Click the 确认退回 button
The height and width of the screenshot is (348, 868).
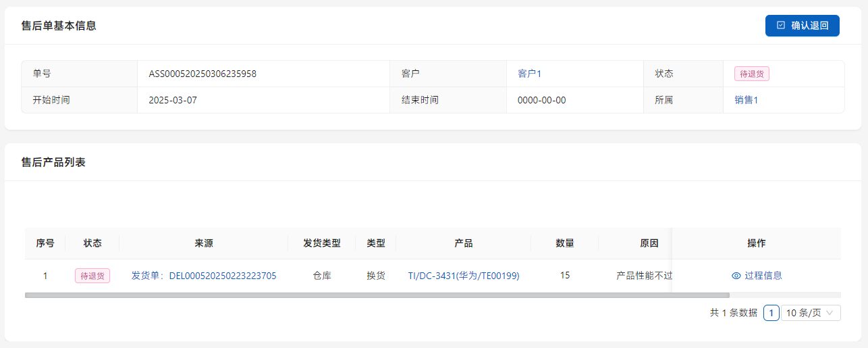point(802,26)
